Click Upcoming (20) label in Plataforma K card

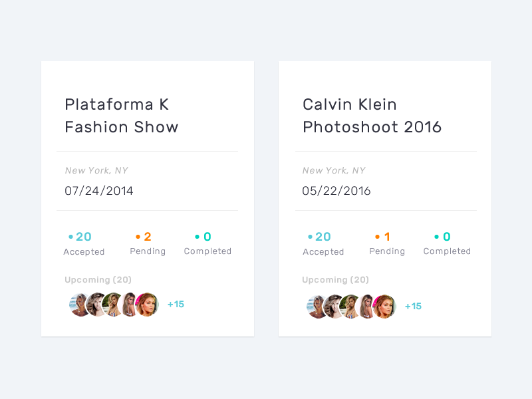[98, 280]
